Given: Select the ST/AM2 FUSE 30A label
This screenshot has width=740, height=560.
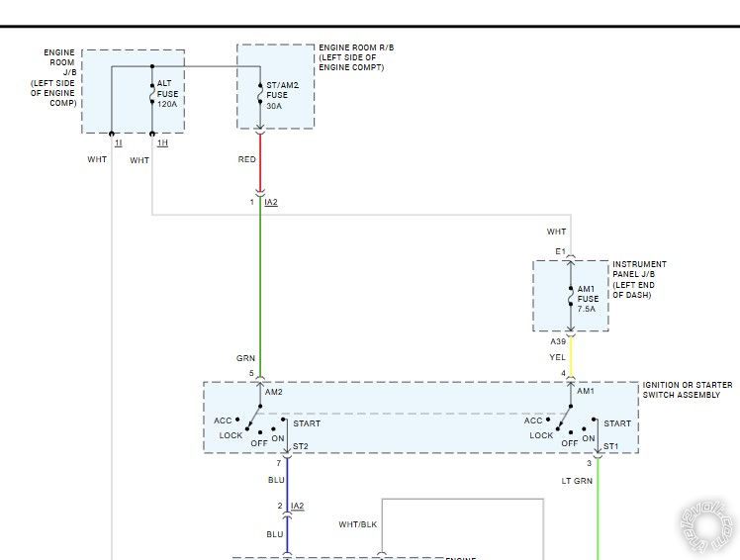Looking at the screenshot, I should [282, 95].
